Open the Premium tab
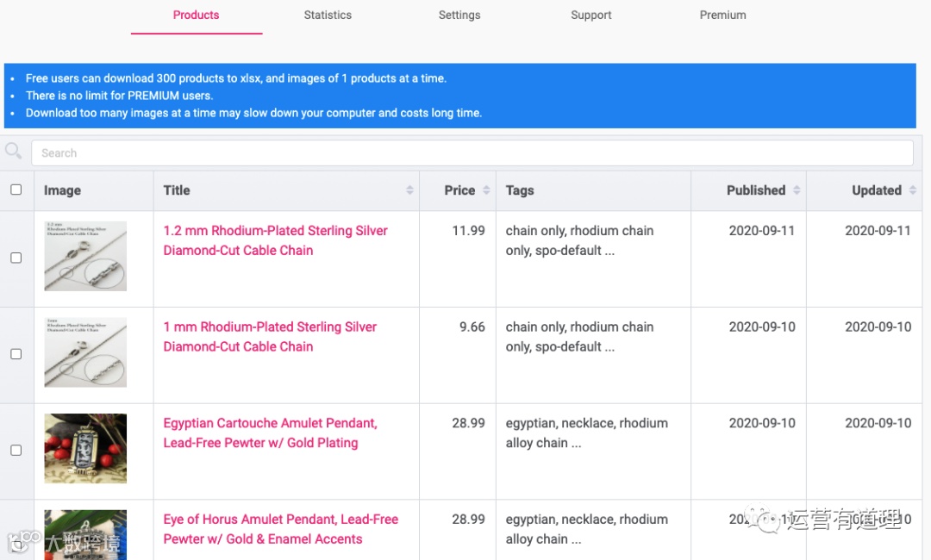Viewport: 931px width, 560px height. pyautogui.click(x=722, y=16)
